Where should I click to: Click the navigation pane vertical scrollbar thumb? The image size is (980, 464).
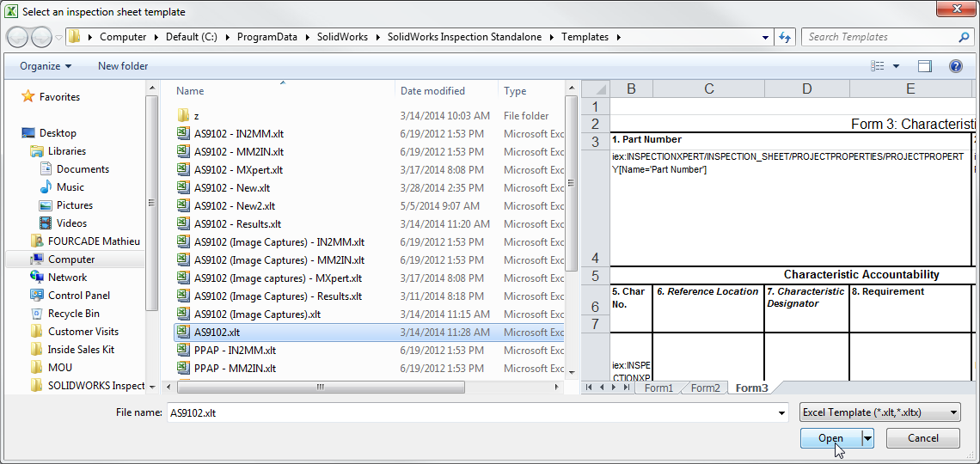[x=151, y=202]
